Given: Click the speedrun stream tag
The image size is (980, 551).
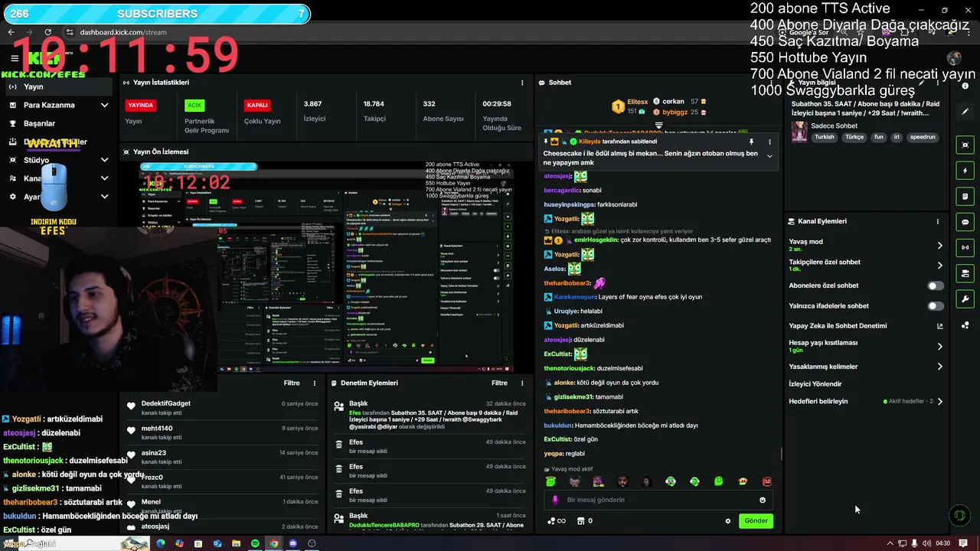Looking at the screenshot, I should 923,137.
